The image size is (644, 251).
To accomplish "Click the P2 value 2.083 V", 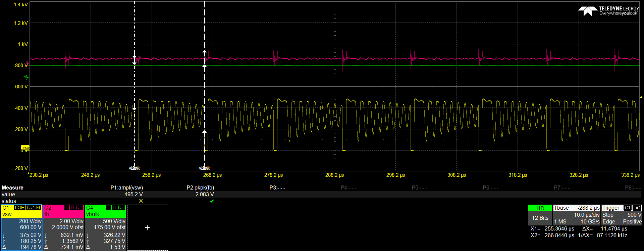I will (x=205, y=194).
